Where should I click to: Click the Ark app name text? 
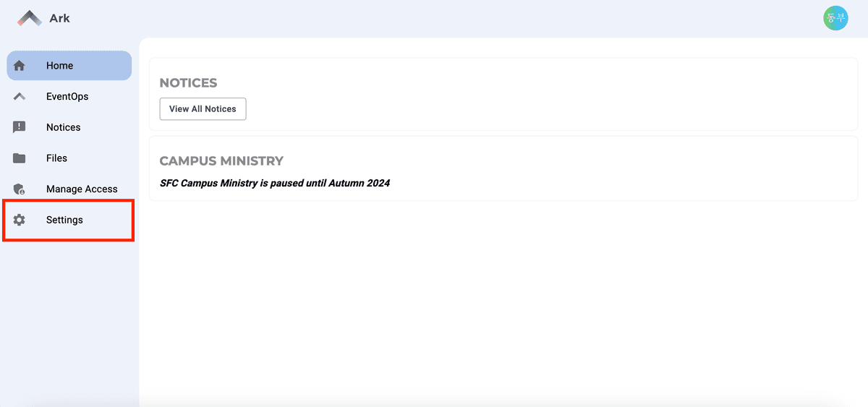pyautogui.click(x=60, y=18)
